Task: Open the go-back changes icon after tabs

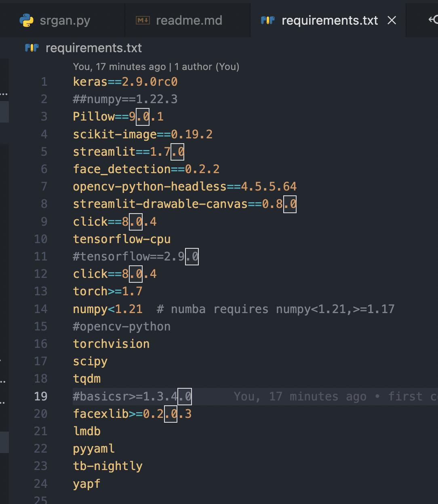Action: pyautogui.click(x=433, y=19)
